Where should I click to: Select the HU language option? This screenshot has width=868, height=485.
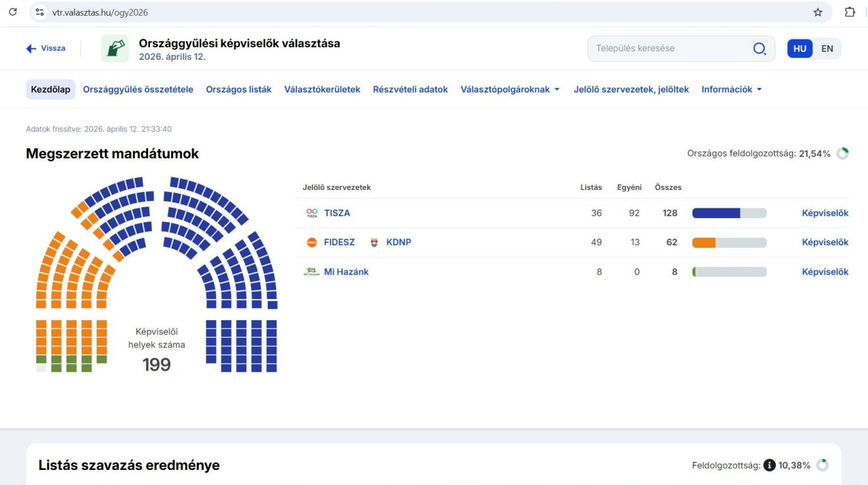(x=800, y=49)
